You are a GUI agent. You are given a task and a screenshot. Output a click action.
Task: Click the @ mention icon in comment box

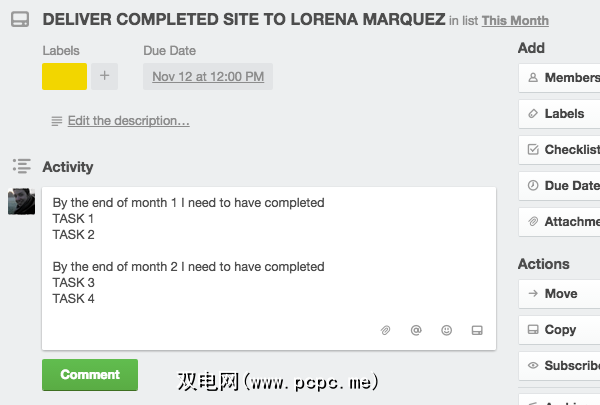[416, 330]
